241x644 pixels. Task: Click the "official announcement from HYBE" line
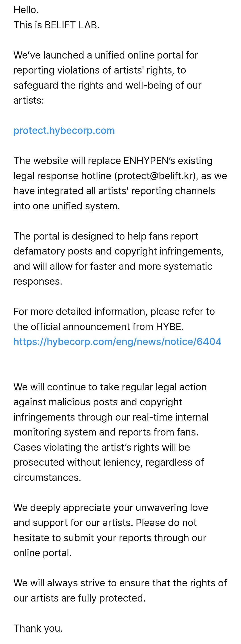click(98, 326)
